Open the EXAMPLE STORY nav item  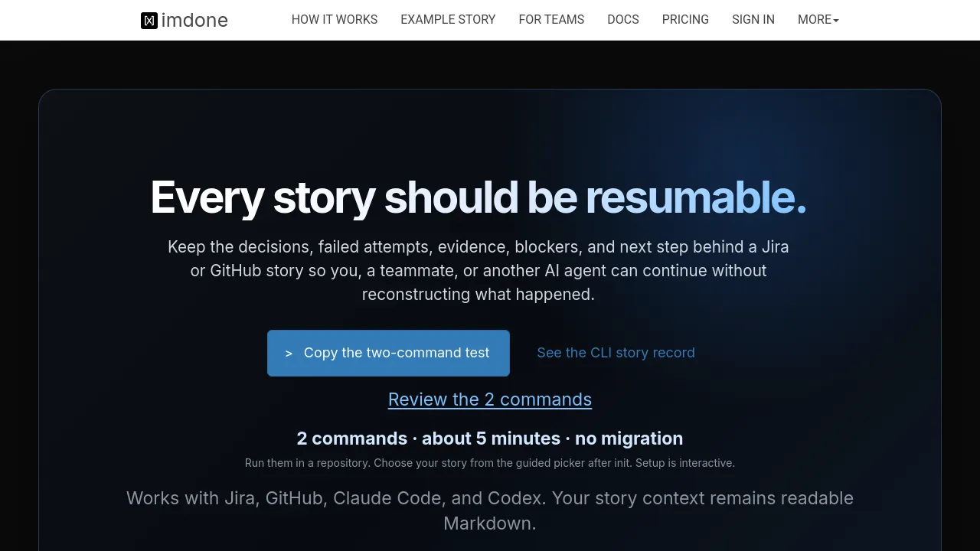[448, 20]
